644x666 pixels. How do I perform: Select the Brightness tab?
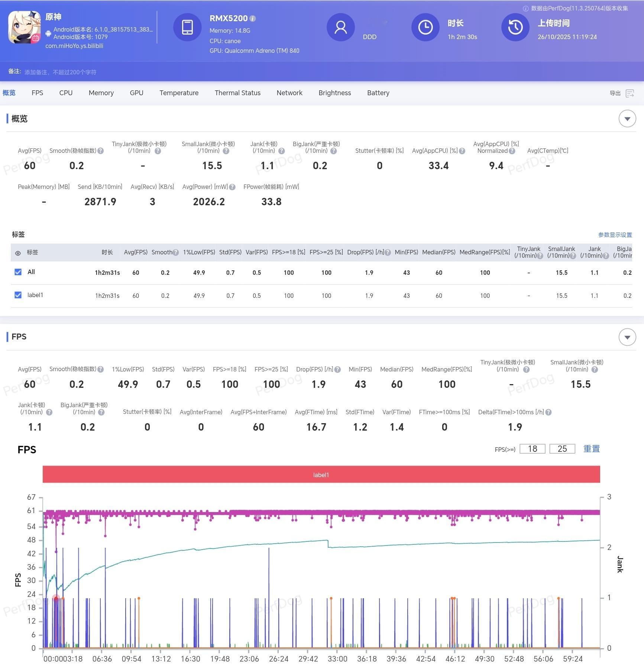pyautogui.click(x=334, y=93)
